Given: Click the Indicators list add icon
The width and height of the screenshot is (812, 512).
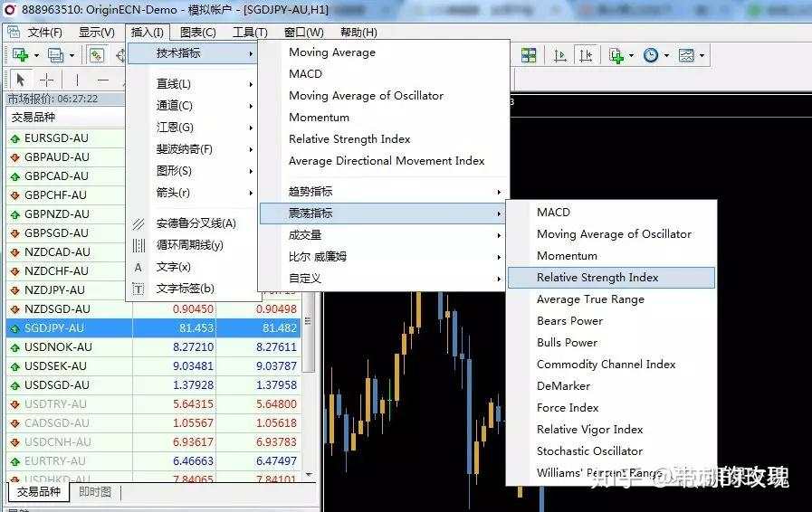Looking at the screenshot, I should 616,55.
